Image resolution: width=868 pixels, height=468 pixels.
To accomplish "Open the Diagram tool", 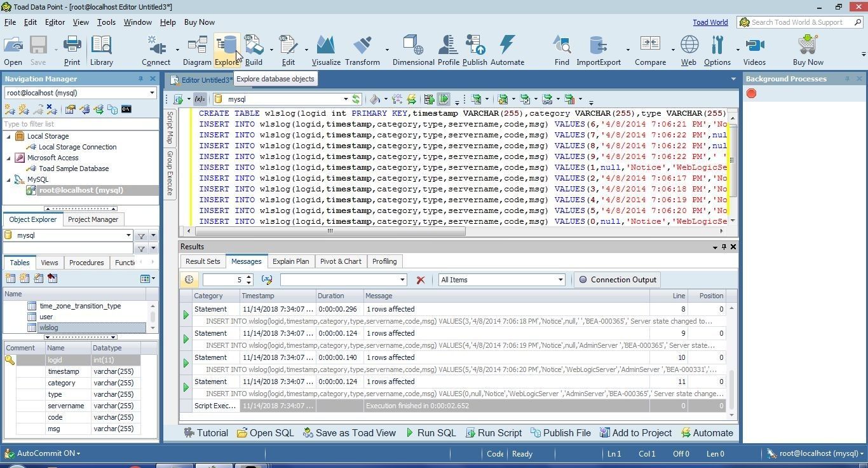I will pos(197,50).
